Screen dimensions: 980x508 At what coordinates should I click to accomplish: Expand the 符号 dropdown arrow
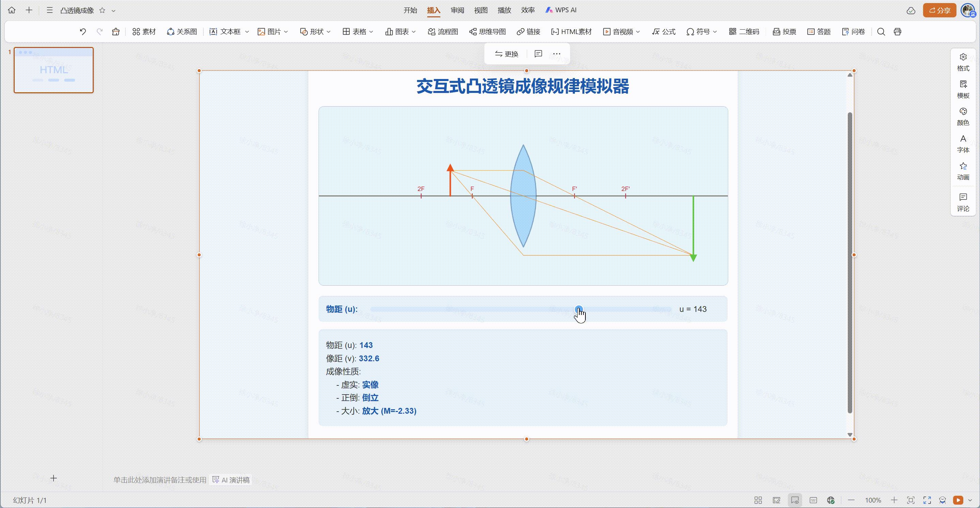pos(715,32)
